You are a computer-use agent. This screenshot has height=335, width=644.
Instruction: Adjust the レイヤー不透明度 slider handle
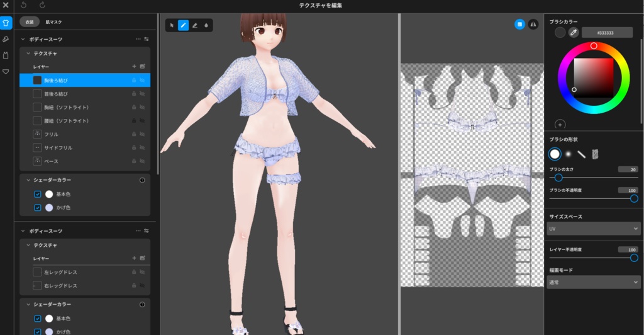(x=634, y=258)
